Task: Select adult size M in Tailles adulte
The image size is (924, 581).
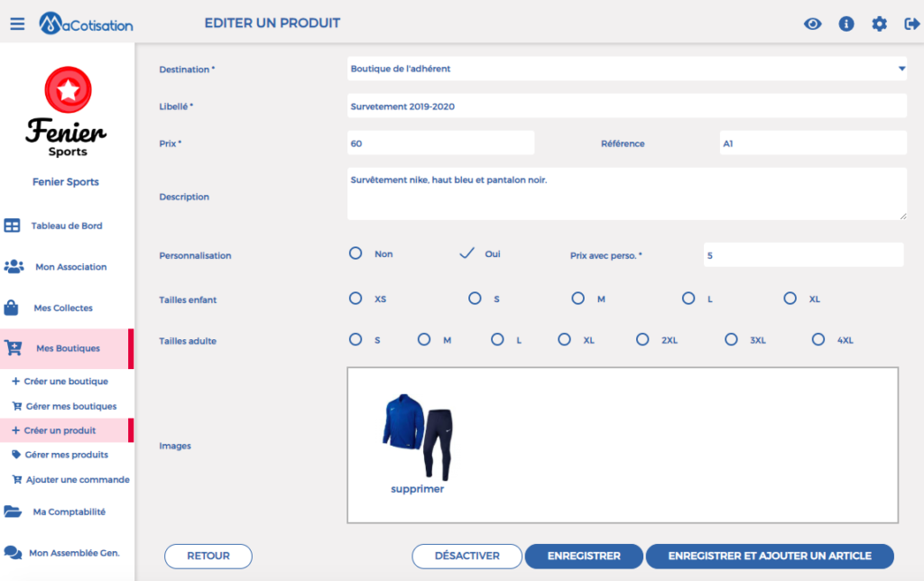Action: pyautogui.click(x=424, y=339)
